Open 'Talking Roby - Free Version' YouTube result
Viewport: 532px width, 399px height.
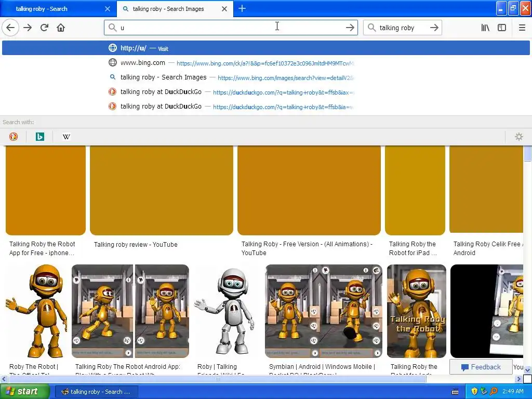click(x=307, y=248)
